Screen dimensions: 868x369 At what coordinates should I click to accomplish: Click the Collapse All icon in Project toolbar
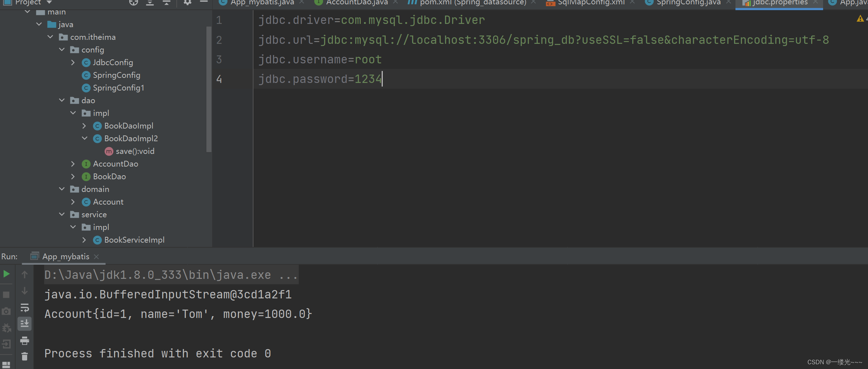coord(166,3)
